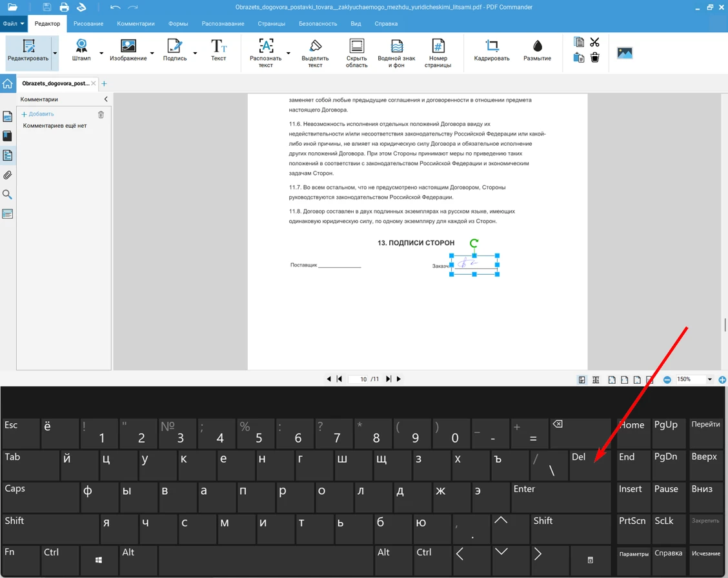Toggle the ScLk key on the keyboard
Image resolution: width=728 pixels, height=578 pixels.
click(x=669, y=528)
